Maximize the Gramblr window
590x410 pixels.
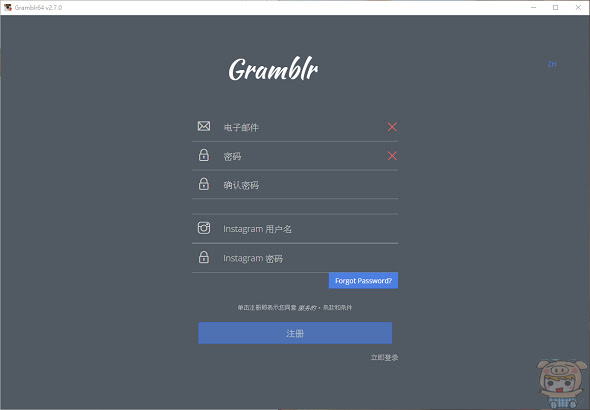[556, 8]
